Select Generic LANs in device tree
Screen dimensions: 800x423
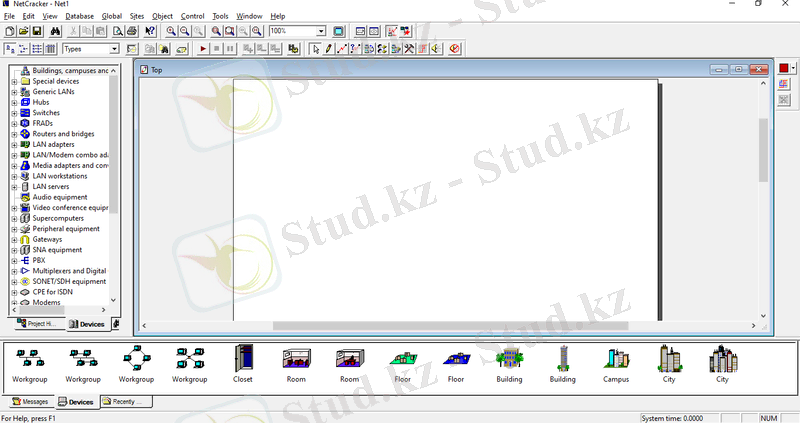pyautogui.click(x=53, y=92)
